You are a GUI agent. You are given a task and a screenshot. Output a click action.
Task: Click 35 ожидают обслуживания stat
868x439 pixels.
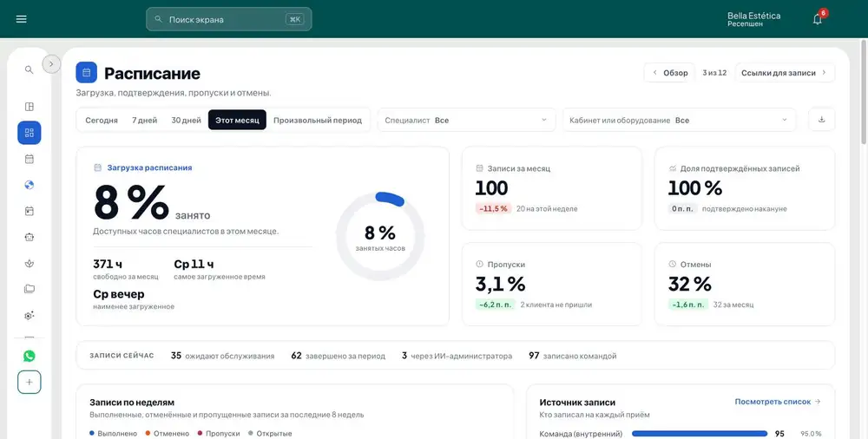pos(222,356)
